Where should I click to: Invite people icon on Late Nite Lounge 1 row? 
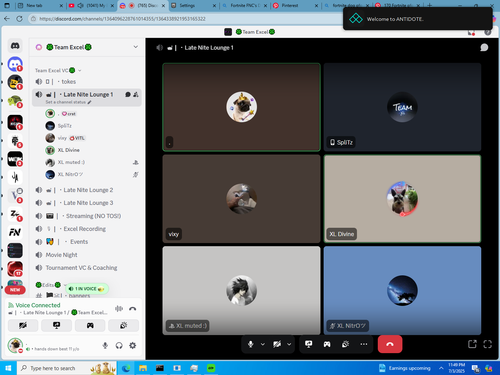[136, 95]
